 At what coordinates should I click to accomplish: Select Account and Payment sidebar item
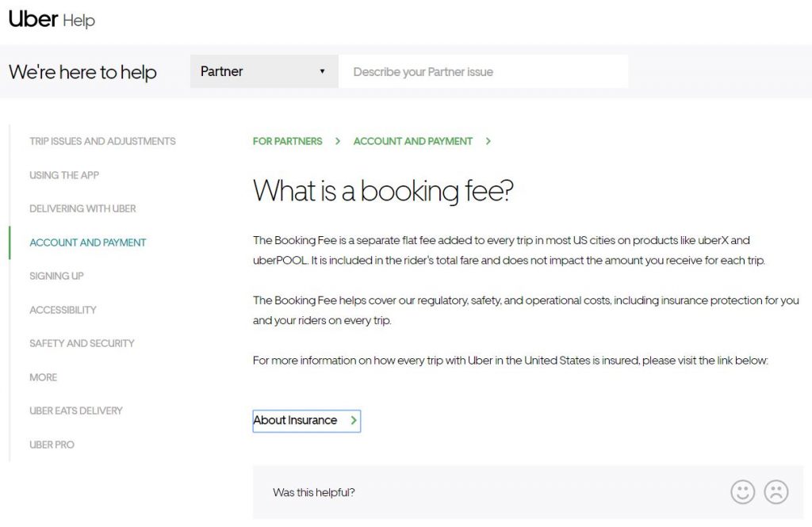(88, 242)
